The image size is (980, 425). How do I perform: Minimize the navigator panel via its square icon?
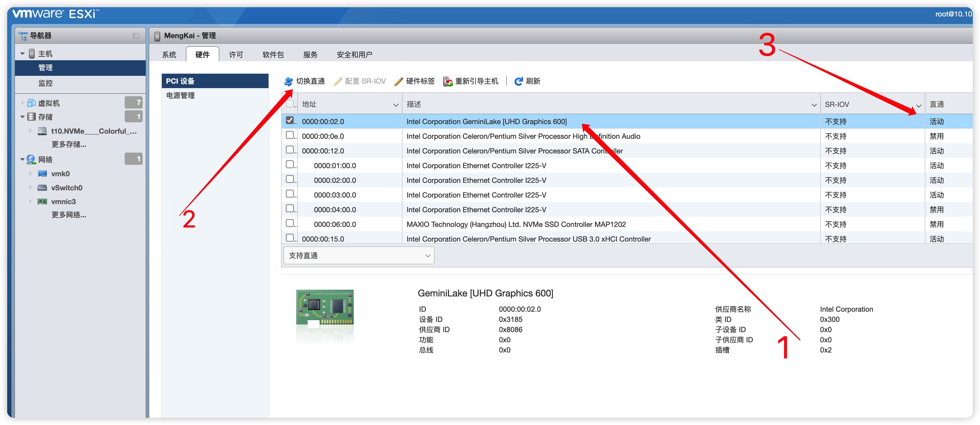(x=136, y=36)
